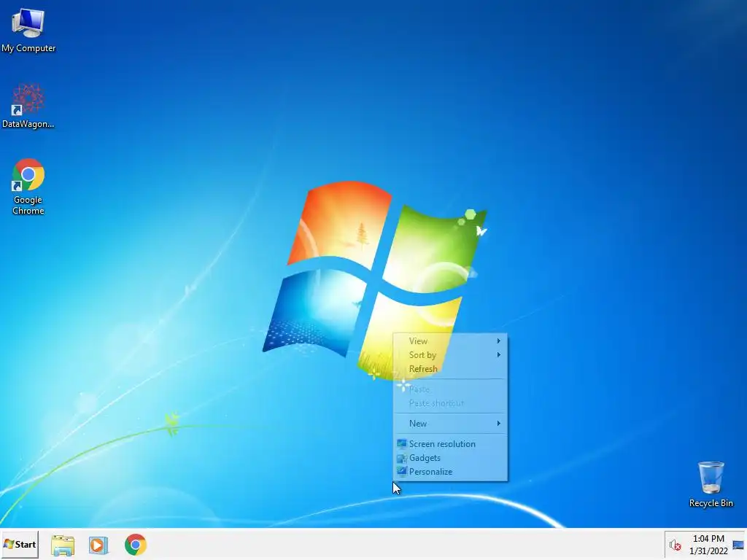Image resolution: width=747 pixels, height=560 pixels.
Task: Launch Windows Media Player from taskbar
Action: pyautogui.click(x=98, y=545)
